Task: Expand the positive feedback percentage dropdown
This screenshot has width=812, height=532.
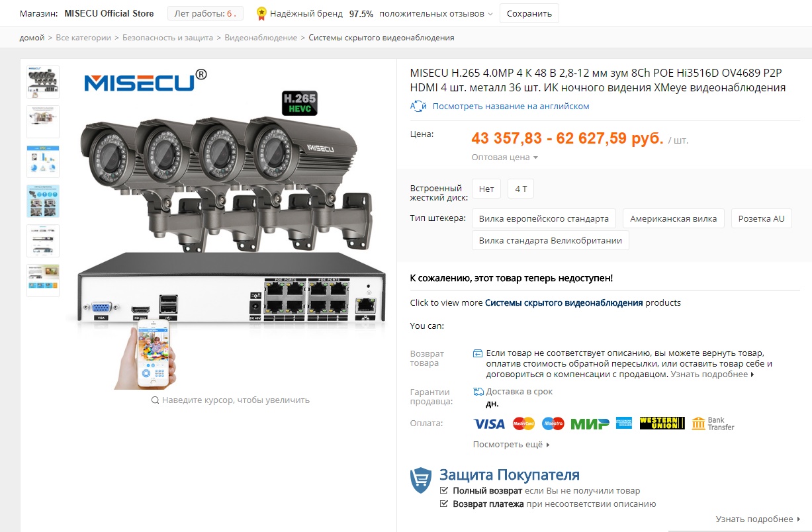Action: tap(490, 14)
